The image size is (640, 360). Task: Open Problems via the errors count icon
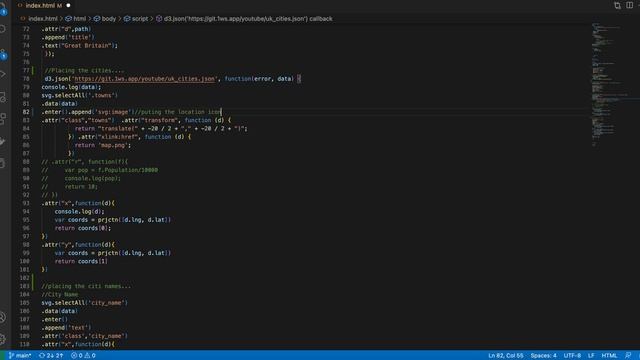77,356
